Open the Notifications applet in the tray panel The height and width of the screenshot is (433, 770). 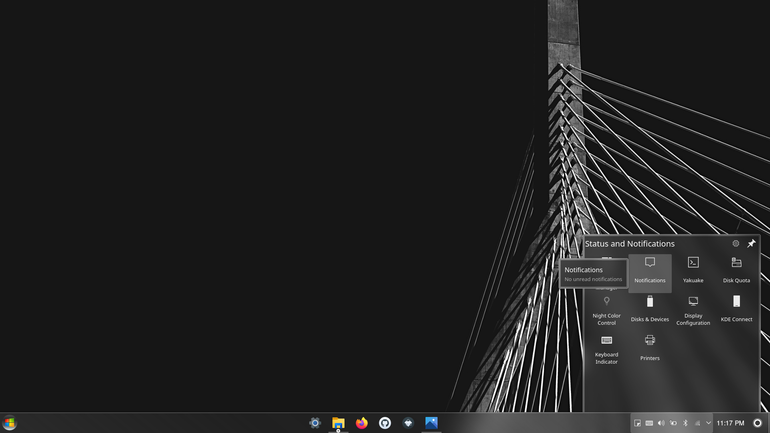pos(650,273)
